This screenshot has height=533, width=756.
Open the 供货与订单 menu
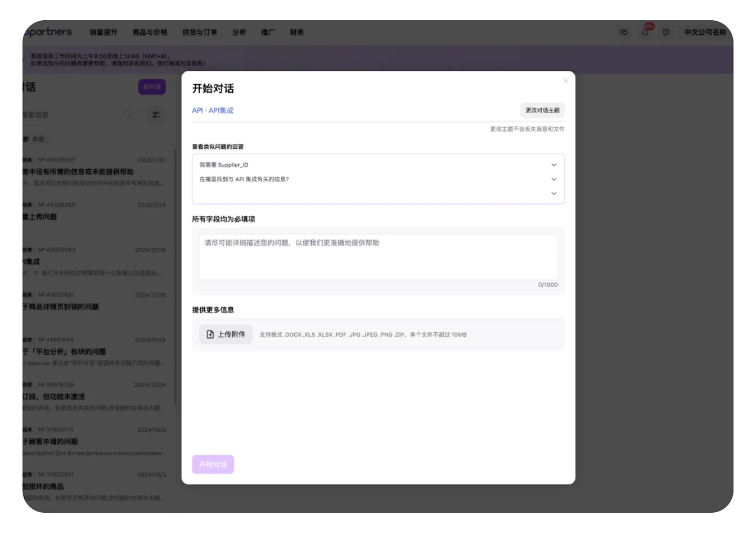200,33
